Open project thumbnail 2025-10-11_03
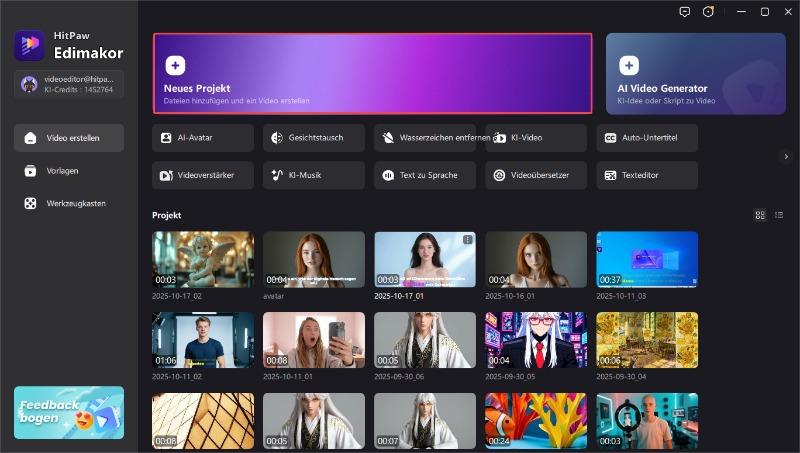The image size is (800, 453). point(647,260)
